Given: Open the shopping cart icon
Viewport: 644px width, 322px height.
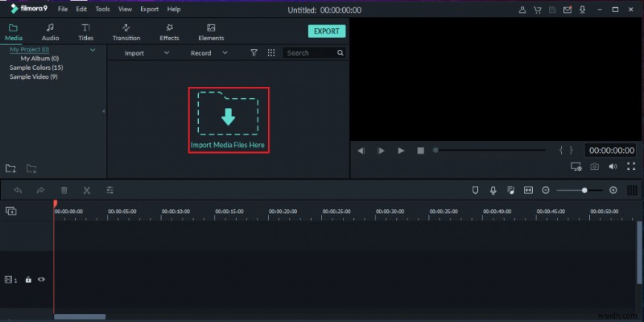Looking at the screenshot, I should 537,10.
